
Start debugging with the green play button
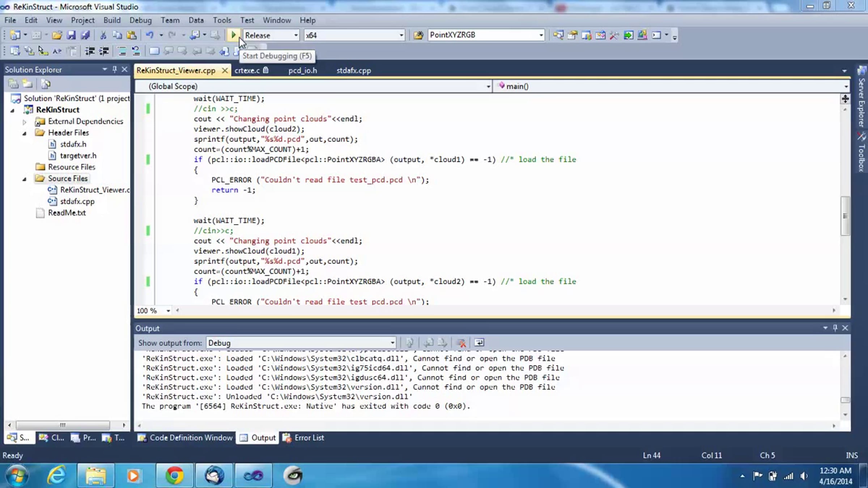233,35
